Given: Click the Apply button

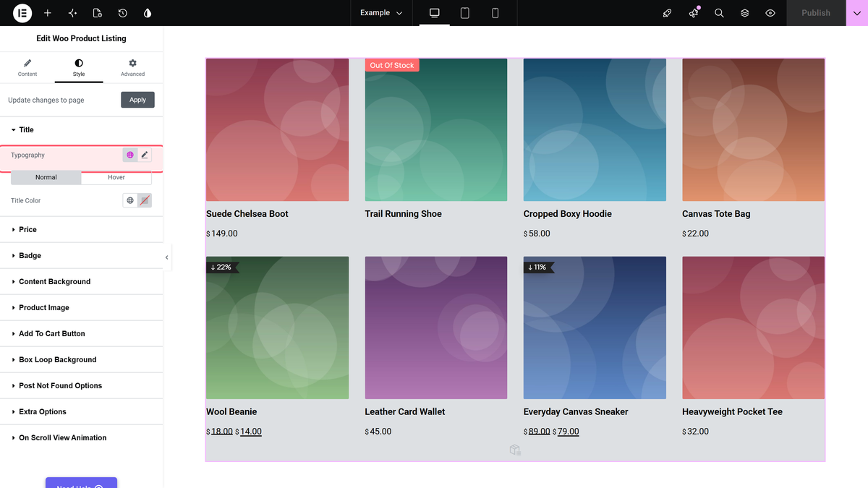Looking at the screenshot, I should point(137,100).
